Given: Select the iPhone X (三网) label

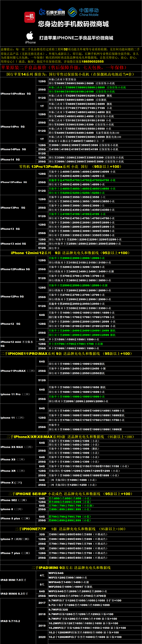Looking at the screenshot, I should pyautogui.click(x=11, y=482).
